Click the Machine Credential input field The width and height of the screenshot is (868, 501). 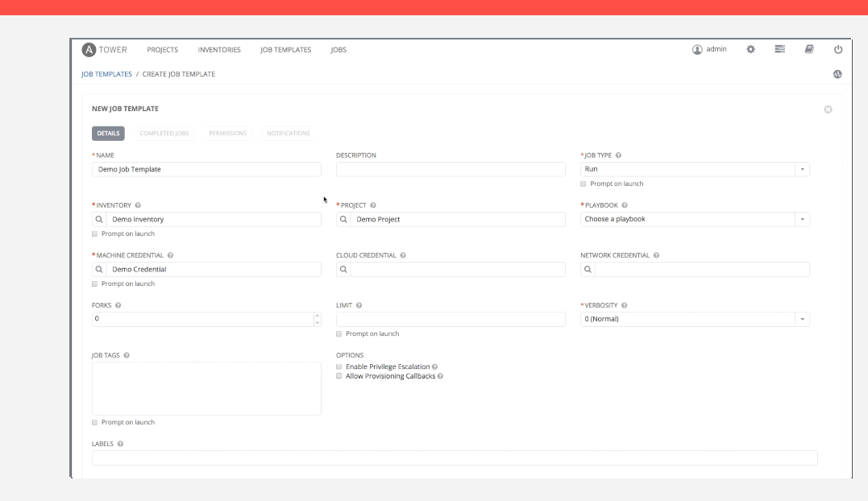(214, 269)
